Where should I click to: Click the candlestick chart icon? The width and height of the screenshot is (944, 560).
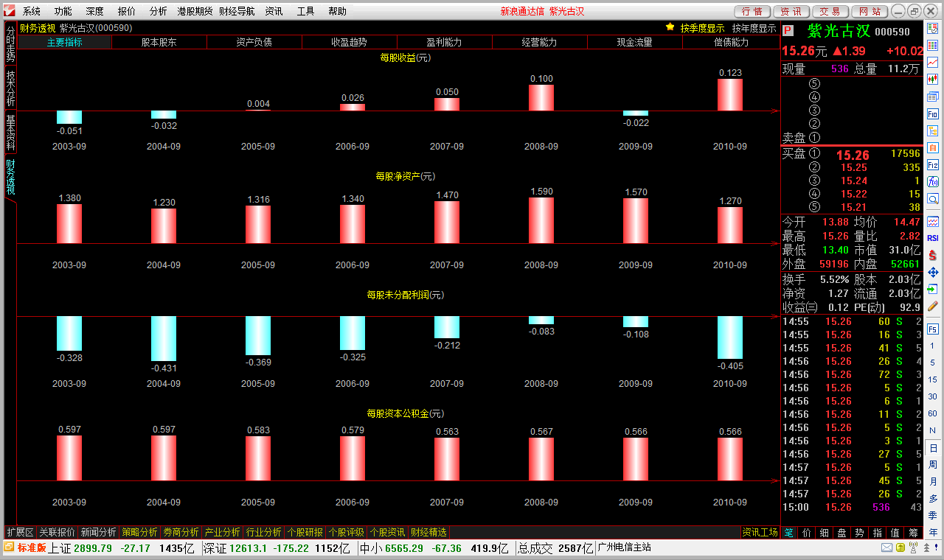pyautogui.click(x=933, y=79)
